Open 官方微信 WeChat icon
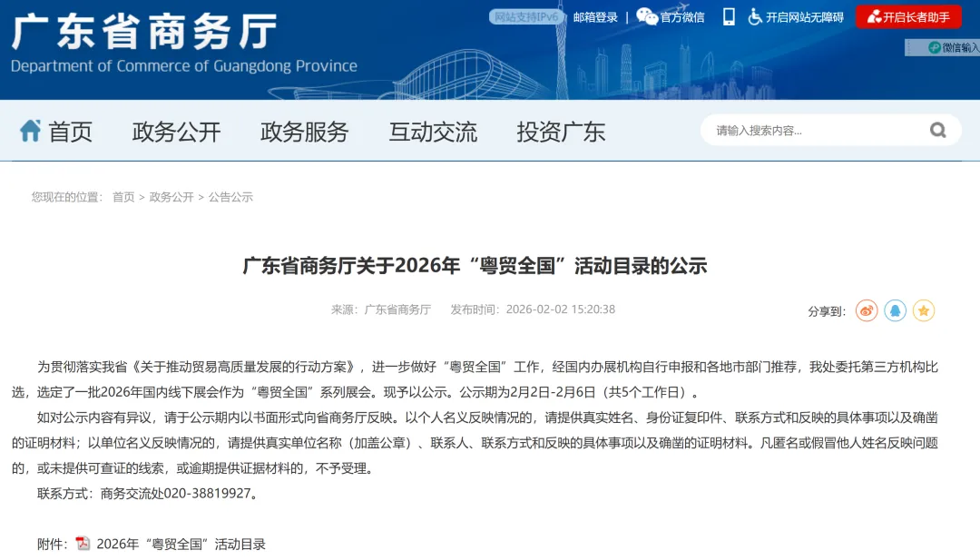Screen dimensions: 980x560 click(647, 17)
